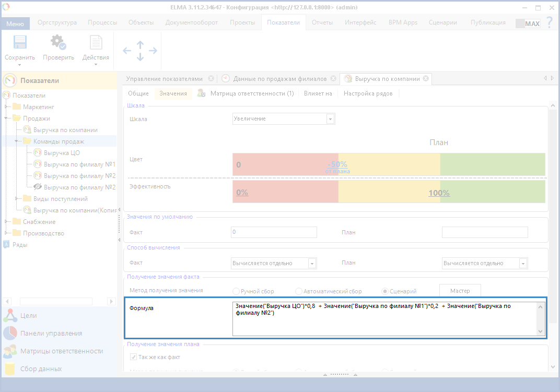Close the Выручка по компании tab
560x392 pixels.
(426, 79)
